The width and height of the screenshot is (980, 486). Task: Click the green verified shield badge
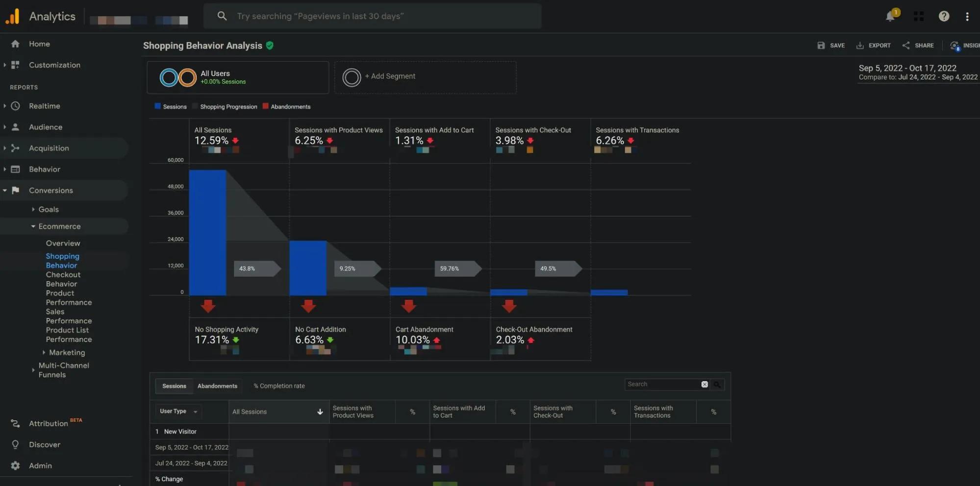click(x=270, y=46)
